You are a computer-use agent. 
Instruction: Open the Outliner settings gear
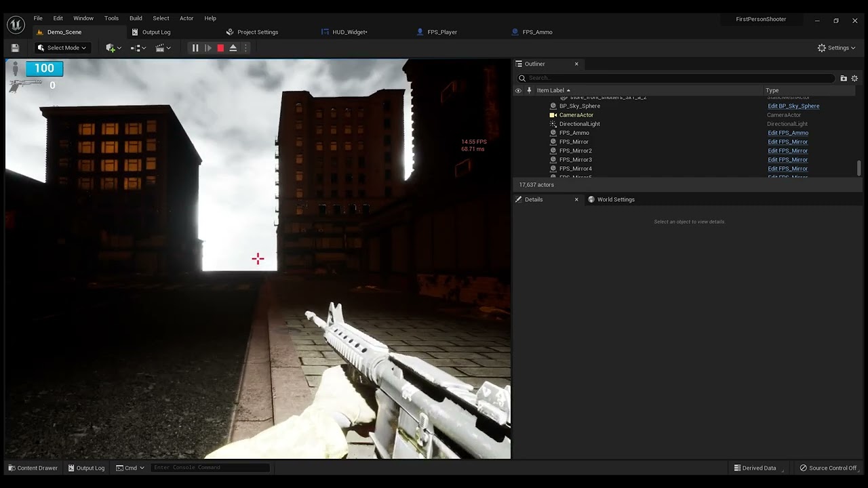(854, 78)
